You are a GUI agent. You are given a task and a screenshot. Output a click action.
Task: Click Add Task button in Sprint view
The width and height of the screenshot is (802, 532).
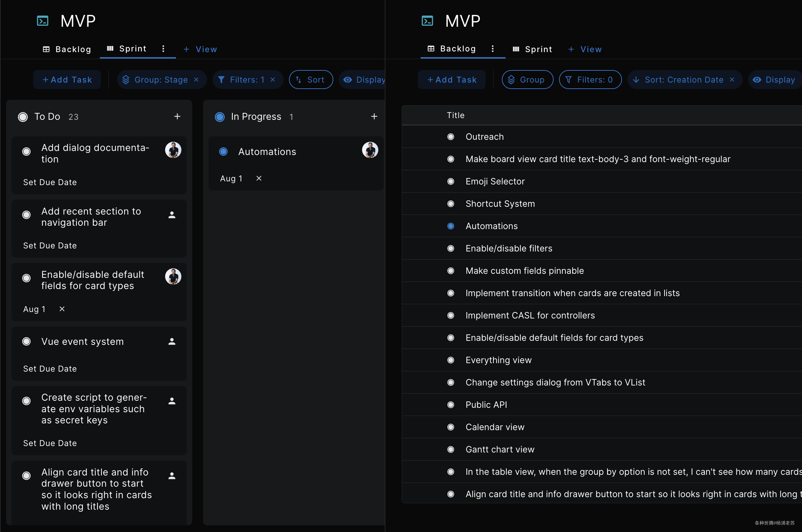(x=67, y=80)
